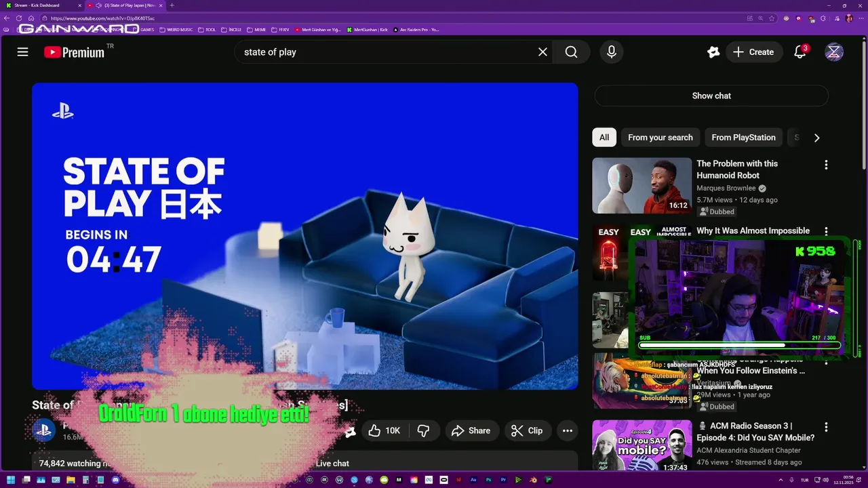868x488 pixels.
Task: Bookmark this page with the star icon
Action: tap(772, 18)
